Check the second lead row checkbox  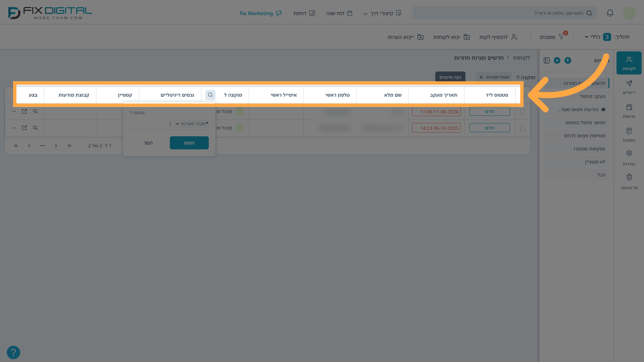coord(523,128)
